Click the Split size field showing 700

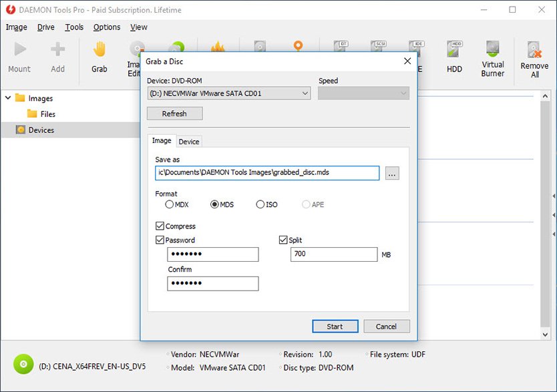point(334,254)
